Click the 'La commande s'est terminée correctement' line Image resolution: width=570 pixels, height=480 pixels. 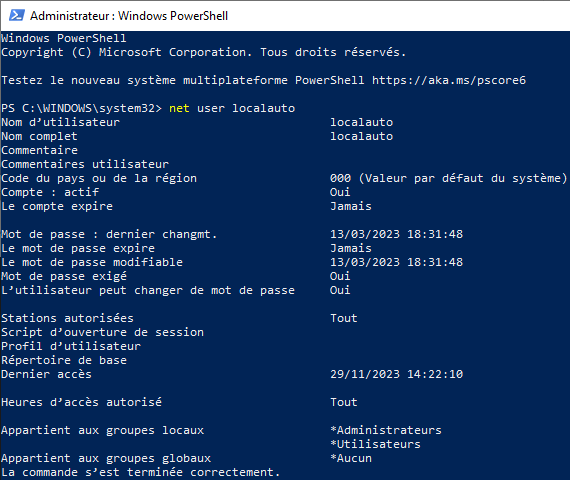point(141,472)
